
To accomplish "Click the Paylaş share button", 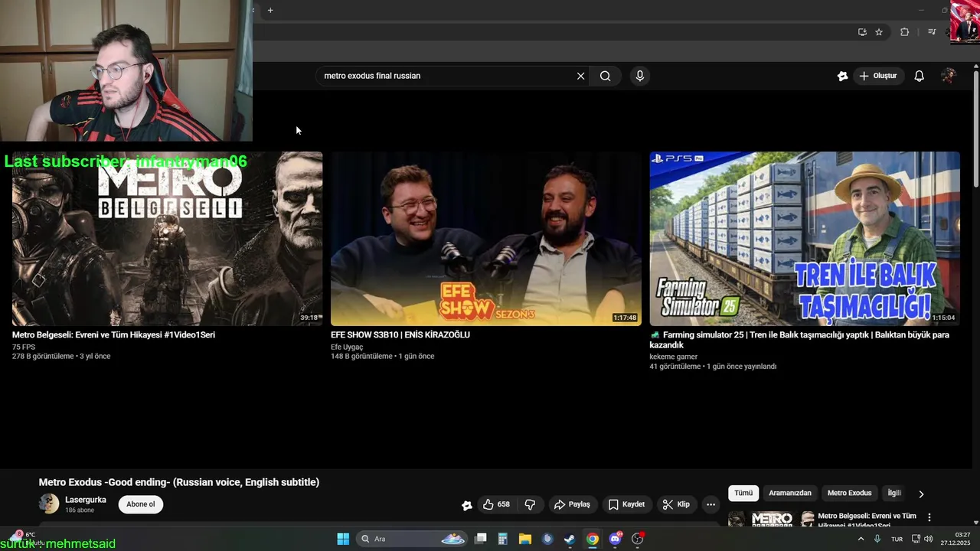I will (572, 504).
